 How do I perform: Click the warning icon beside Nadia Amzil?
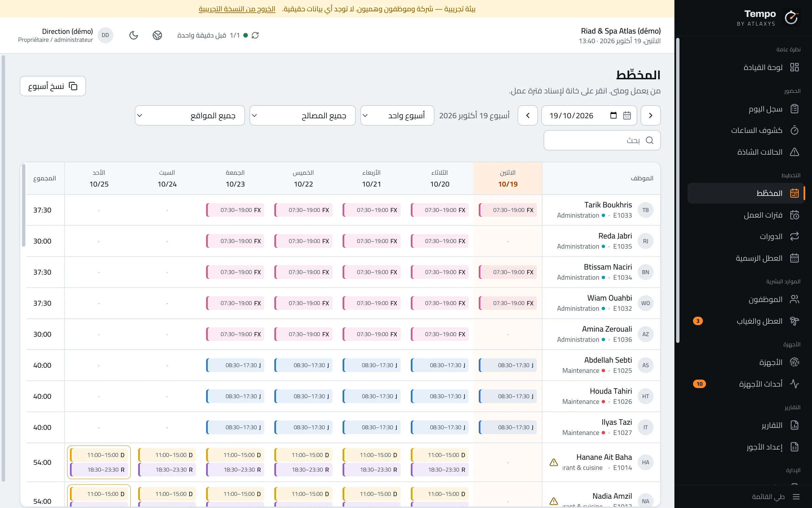[554, 501]
